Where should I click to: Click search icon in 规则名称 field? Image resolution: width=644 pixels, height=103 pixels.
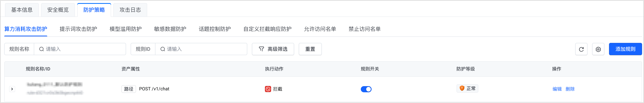(41, 49)
